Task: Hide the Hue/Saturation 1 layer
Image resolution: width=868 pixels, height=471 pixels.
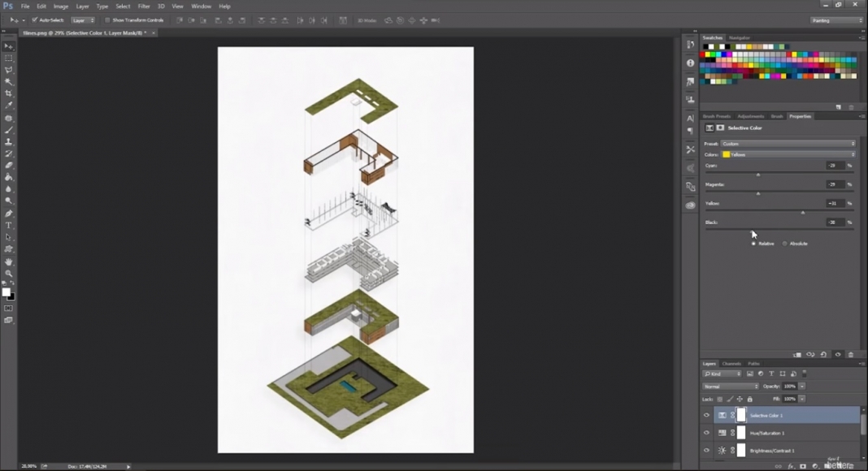Action: point(706,433)
